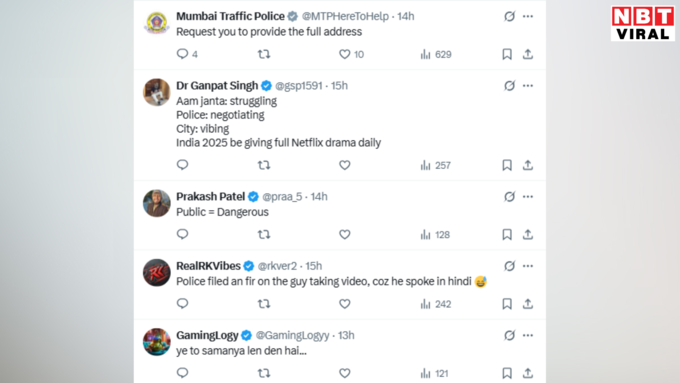The height and width of the screenshot is (383, 680).
Task: Open Dr Ganpat Singh profile name
Action: pos(217,85)
